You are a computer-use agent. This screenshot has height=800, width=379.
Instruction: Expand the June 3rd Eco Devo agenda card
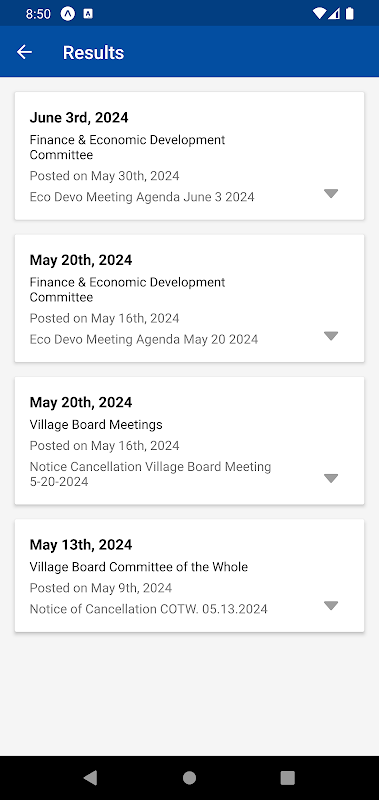tap(331, 193)
